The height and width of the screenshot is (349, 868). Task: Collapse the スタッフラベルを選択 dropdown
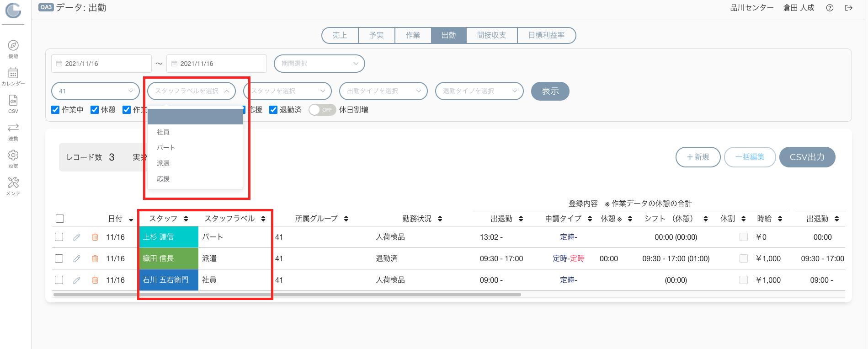point(192,91)
